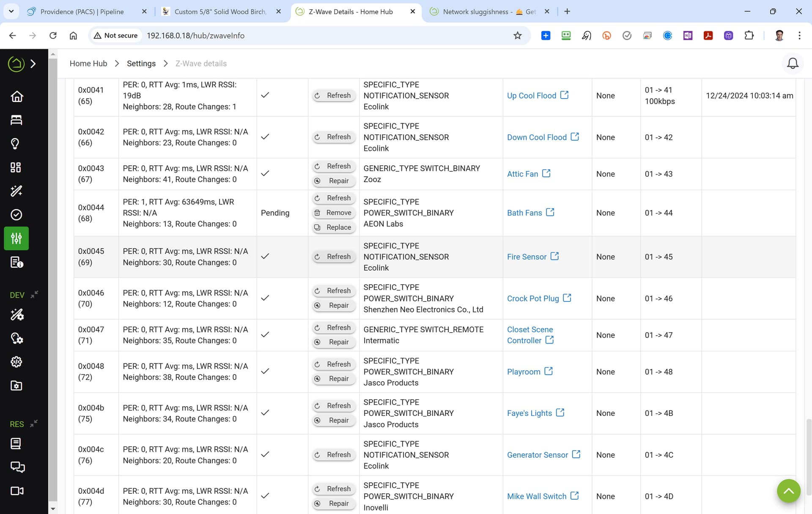The image size is (812, 514).
Task: Go back with the browser back arrow
Action: [x=12, y=36]
